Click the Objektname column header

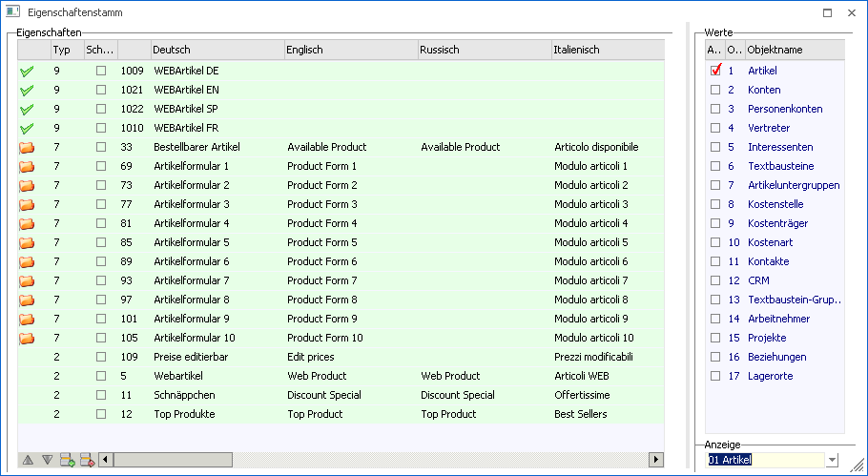click(794, 50)
